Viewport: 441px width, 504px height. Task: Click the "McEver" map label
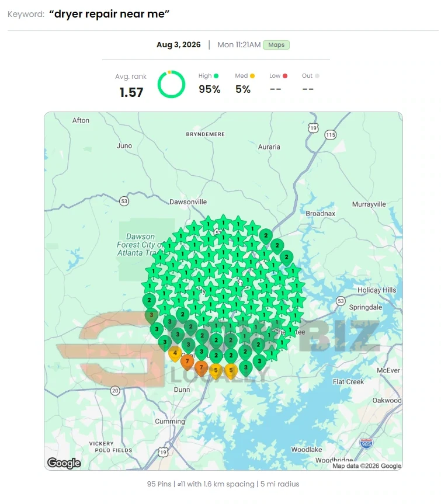pos(388,370)
